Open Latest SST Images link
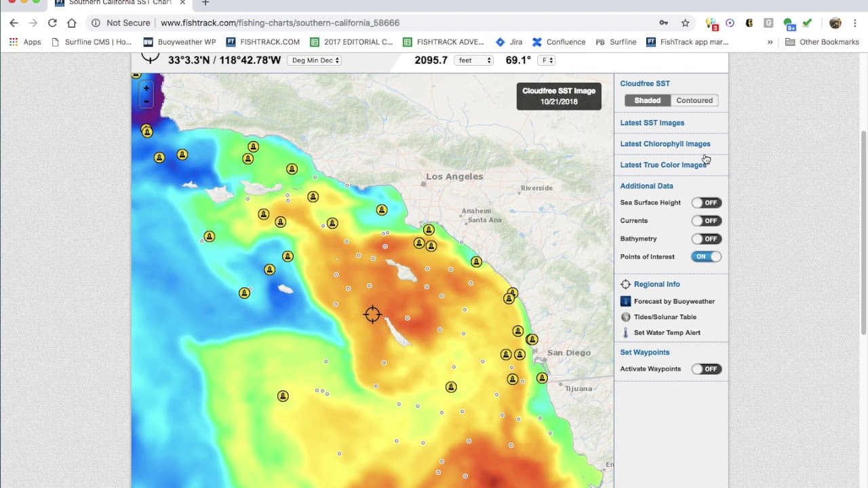Image resolution: width=868 pixels, height=488 pixels. click(x=652, y=123)
